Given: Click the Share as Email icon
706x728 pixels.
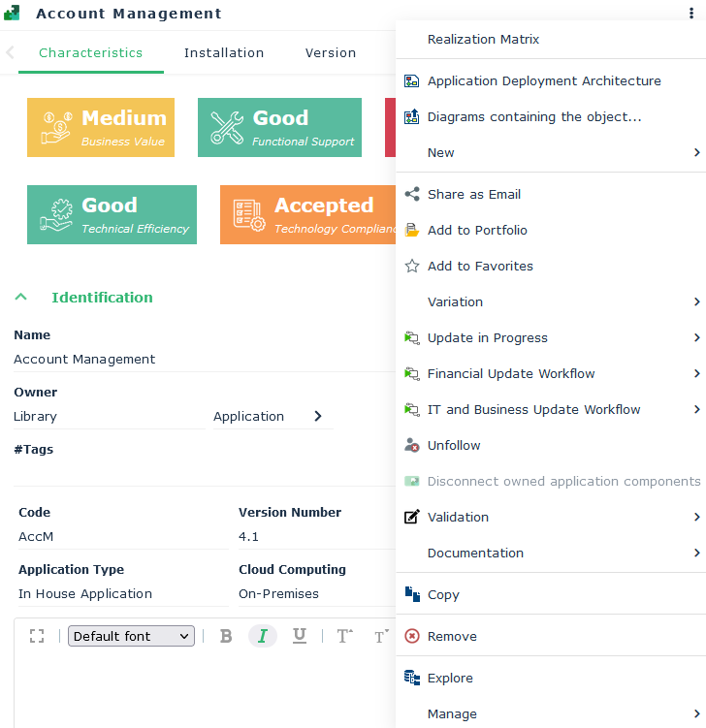Looking at the screenshot, I should click(411, 194).
